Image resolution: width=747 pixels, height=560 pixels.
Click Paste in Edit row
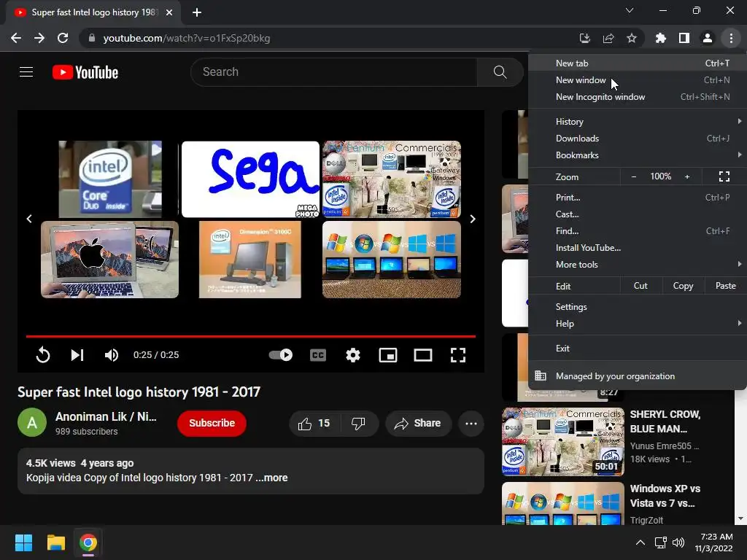pos(726,286)
